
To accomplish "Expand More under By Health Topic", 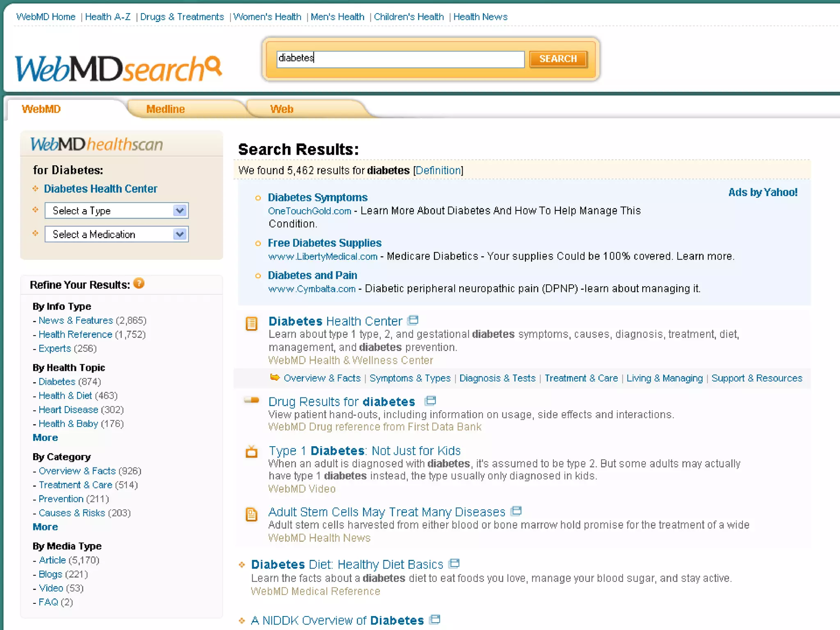I will coord(45,438).
